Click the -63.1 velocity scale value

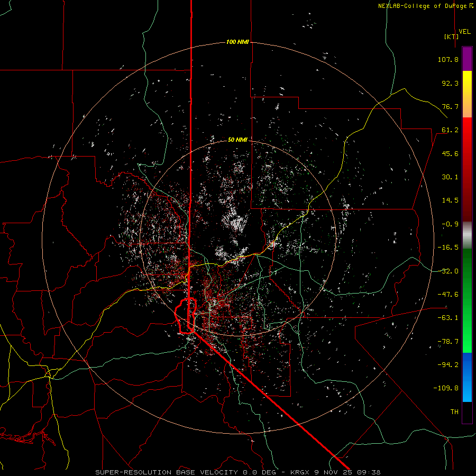(x=448, y=318)
